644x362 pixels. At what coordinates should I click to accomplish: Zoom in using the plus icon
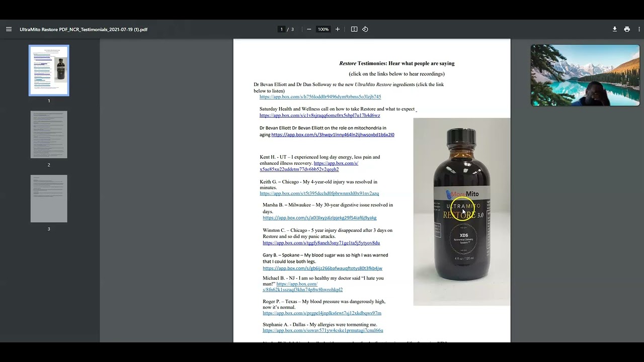338,29
